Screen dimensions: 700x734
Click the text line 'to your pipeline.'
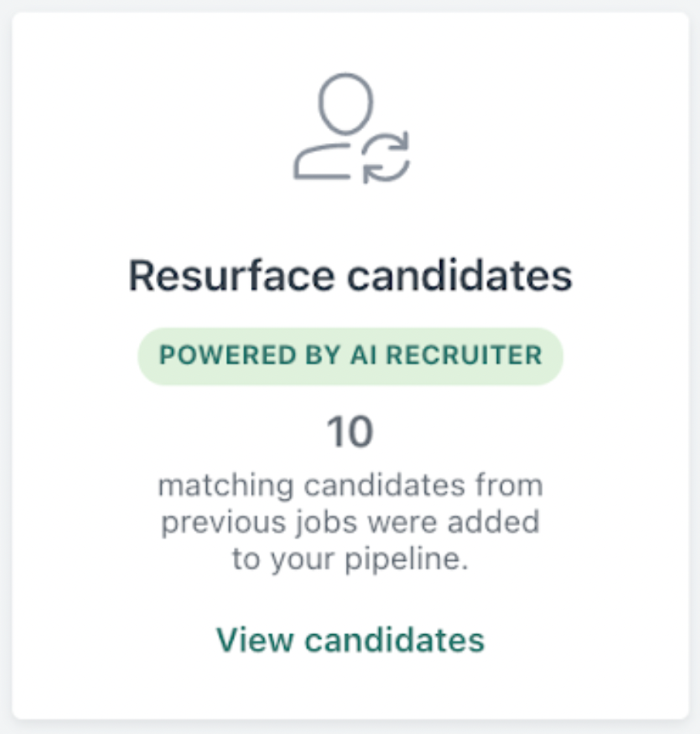(x=350, y=559)
